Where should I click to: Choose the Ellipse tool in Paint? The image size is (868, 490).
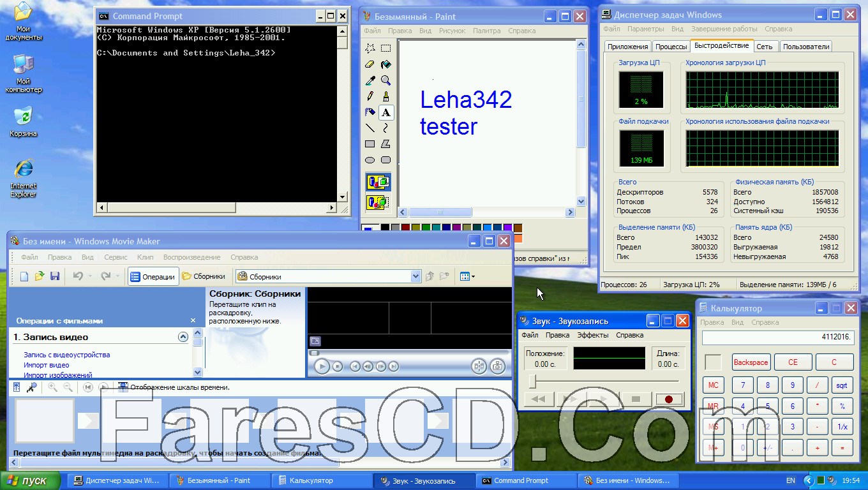[370, 160]
